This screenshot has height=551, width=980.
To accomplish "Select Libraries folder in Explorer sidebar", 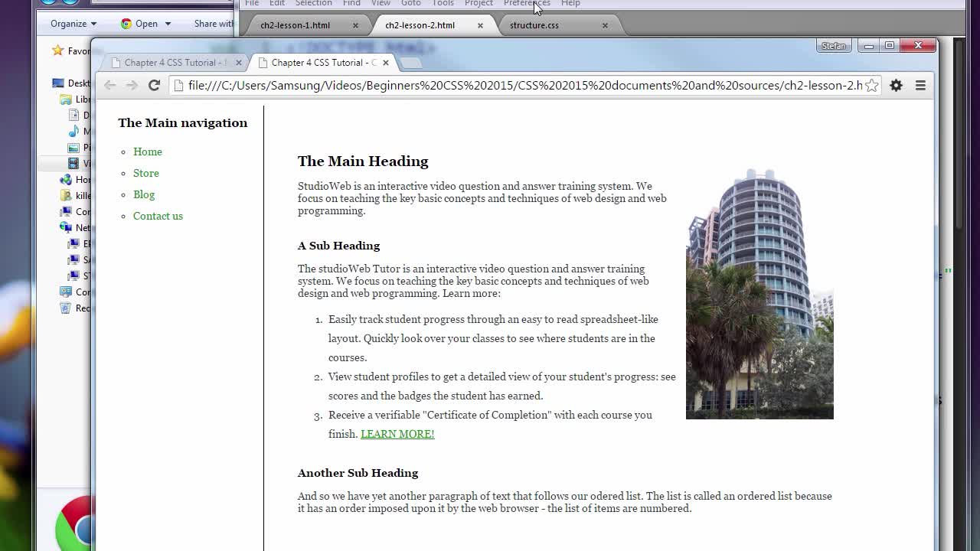I will coord(66,99).
